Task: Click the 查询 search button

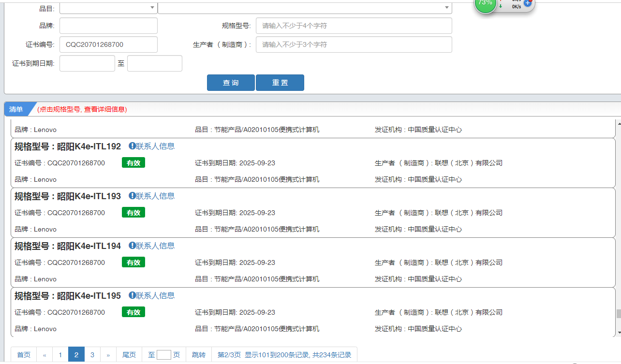Action: pos(231,83)
